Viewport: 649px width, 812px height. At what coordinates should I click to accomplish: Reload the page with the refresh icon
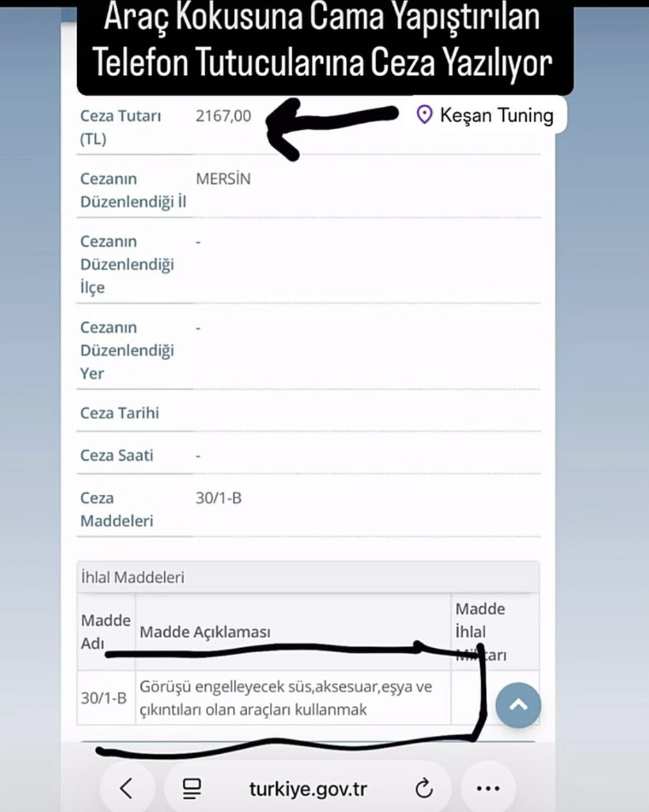424,788
